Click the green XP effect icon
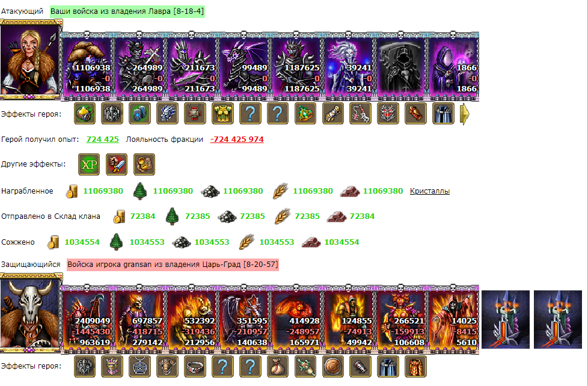Screen dimensions: 588x386 89,164
